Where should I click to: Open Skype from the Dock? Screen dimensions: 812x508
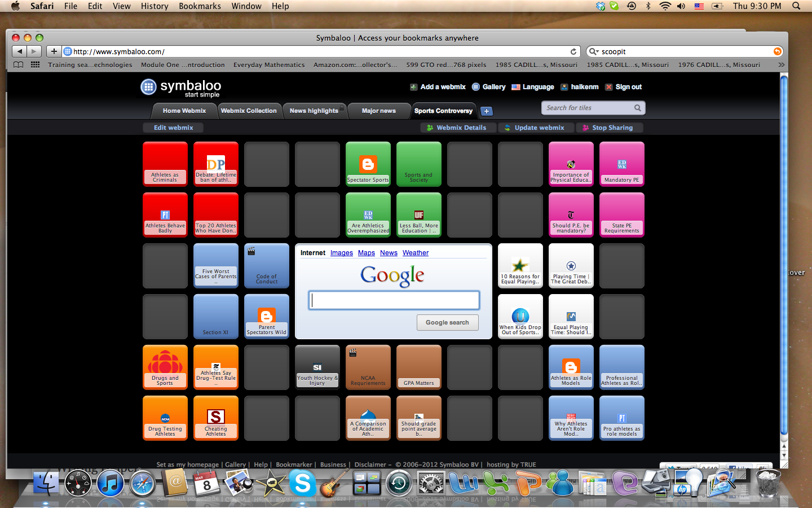coord(303,483)
